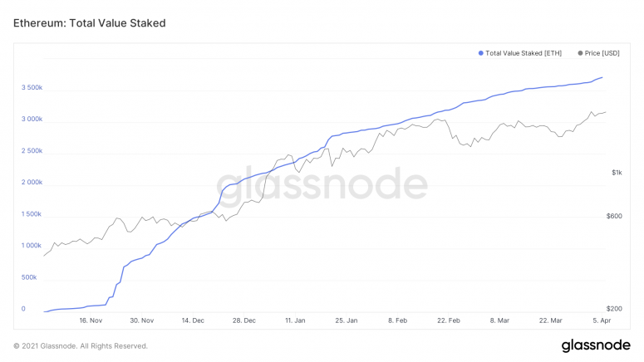The image size is (644, 362).
Task: Click the copyright Glassnode footer text
Action: point(81,345)
